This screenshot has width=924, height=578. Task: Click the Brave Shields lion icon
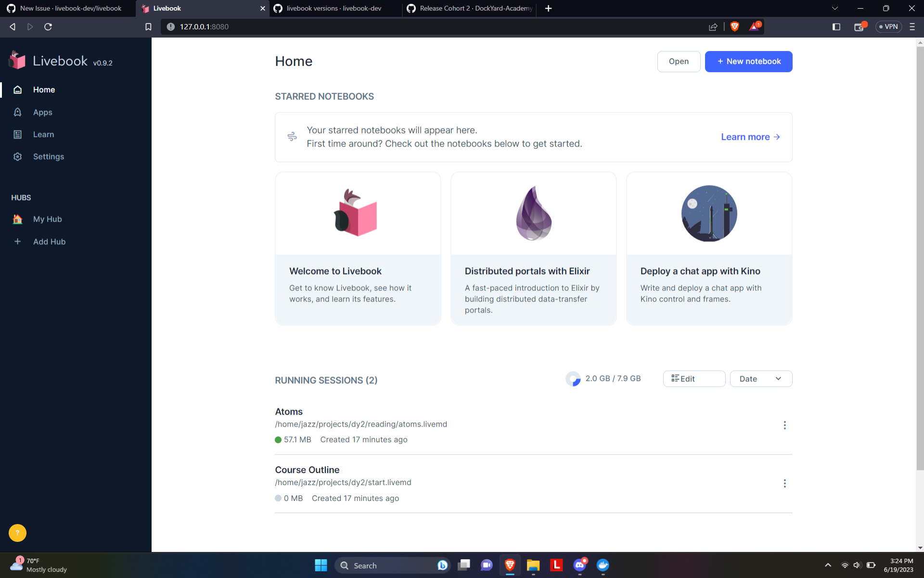pyautogui.click(x=734, y=26)
